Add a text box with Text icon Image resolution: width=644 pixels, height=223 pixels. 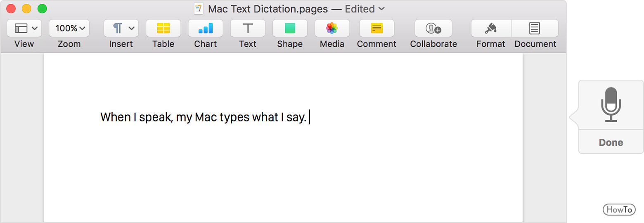tap(248, 28)
